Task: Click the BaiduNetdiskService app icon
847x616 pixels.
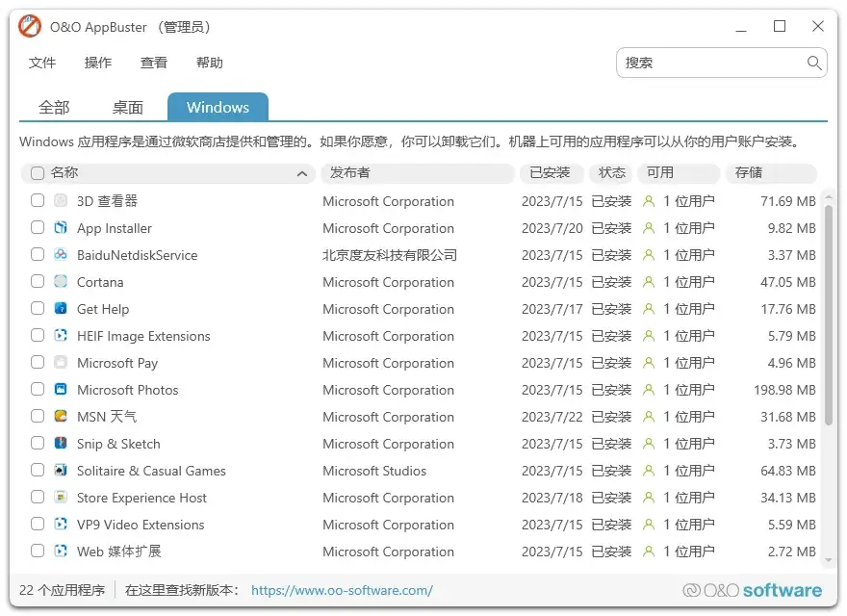Action: [x=61, y=255]
